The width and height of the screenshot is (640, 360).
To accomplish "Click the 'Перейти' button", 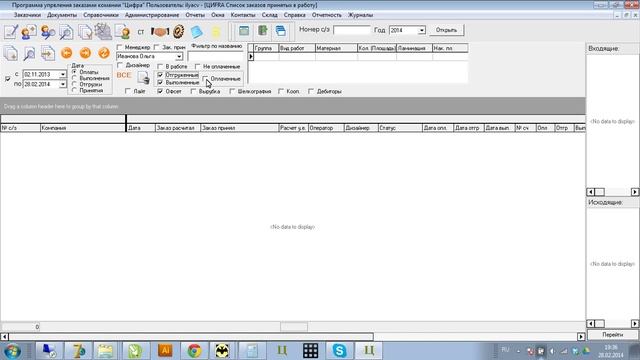I will point(613,335).
